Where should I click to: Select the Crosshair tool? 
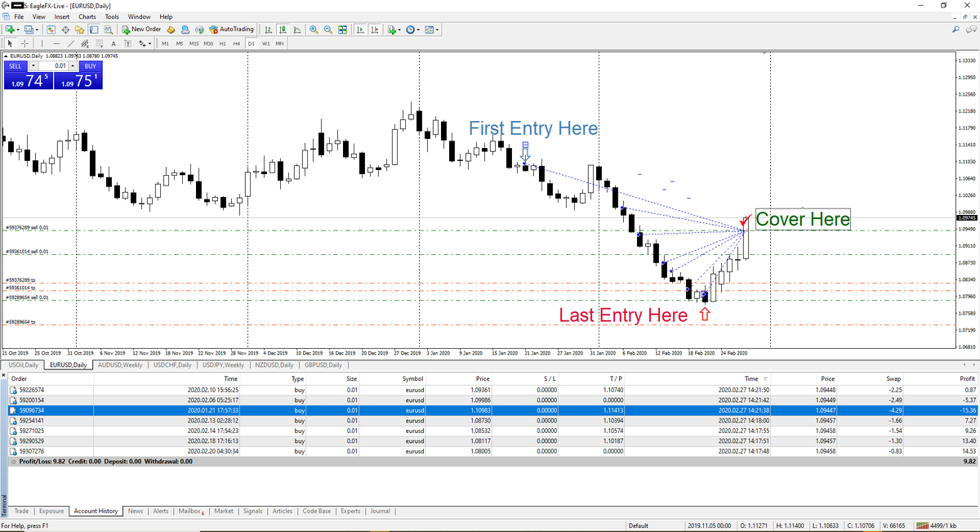coord(25,43)
